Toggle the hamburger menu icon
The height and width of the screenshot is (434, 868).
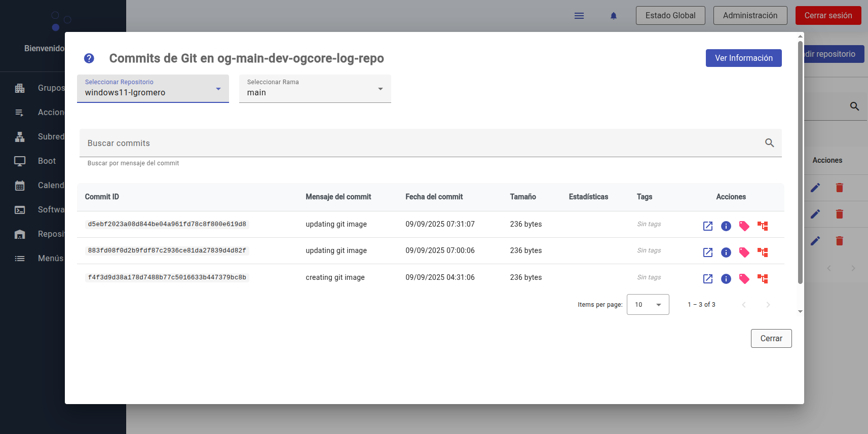point(579,16)
